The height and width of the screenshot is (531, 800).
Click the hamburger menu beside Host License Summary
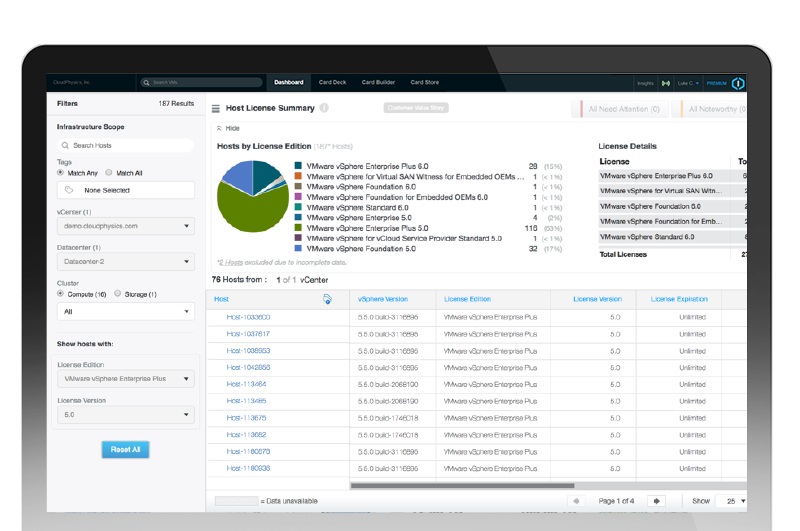[x=215, y=108]
